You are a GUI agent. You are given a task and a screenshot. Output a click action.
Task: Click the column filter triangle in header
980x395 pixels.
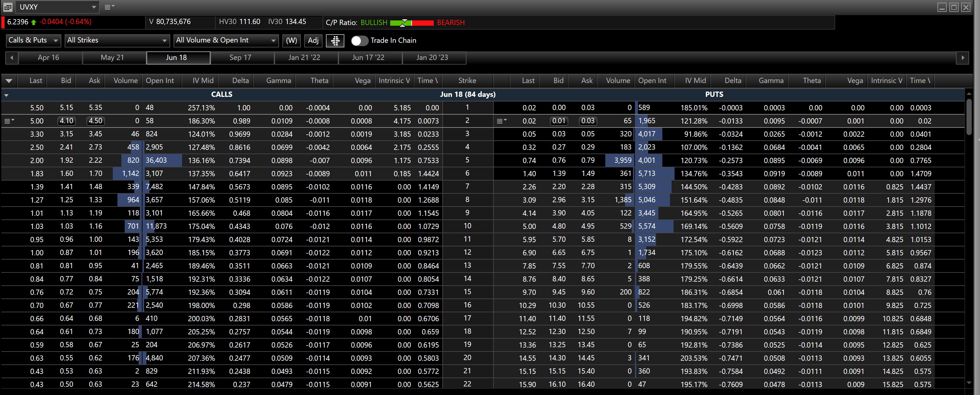point(9,80)
